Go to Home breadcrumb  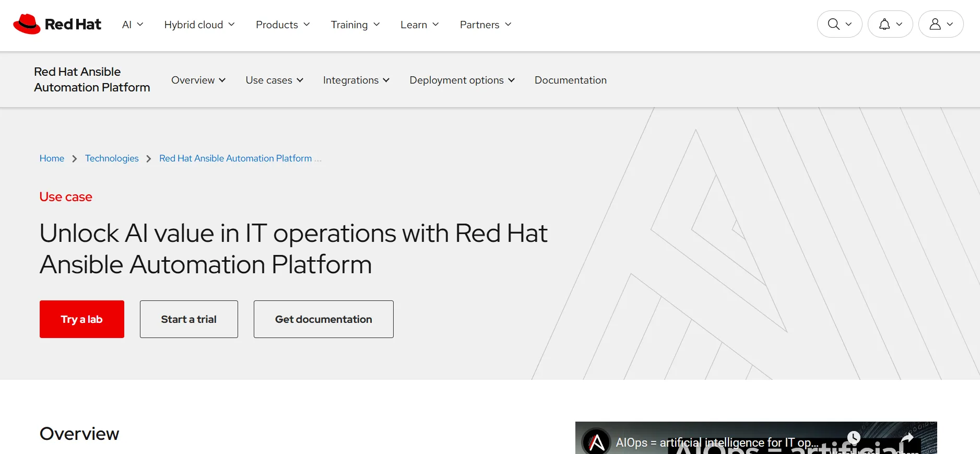52,158
